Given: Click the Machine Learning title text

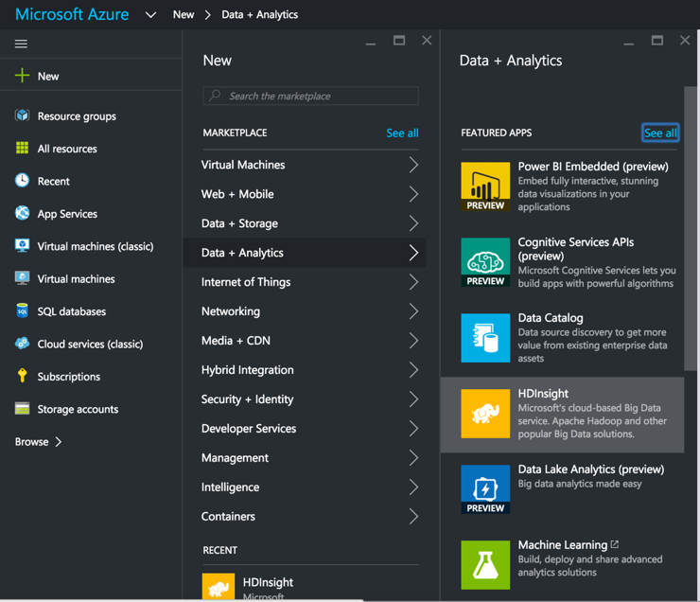Looking at the screenshot, I should [563, 545].
